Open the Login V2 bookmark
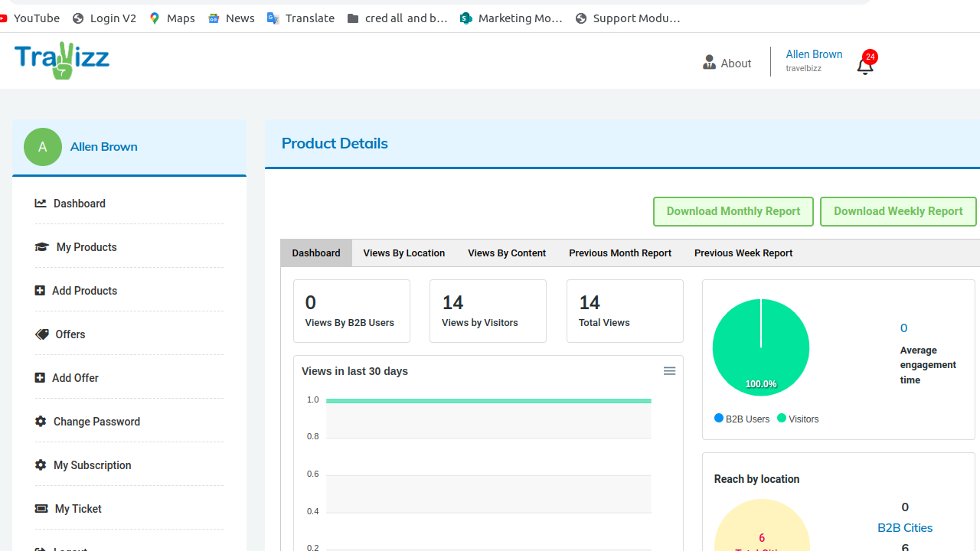Image resolution: width=980 pixels, height=551 pixels. tap(105, 18)
